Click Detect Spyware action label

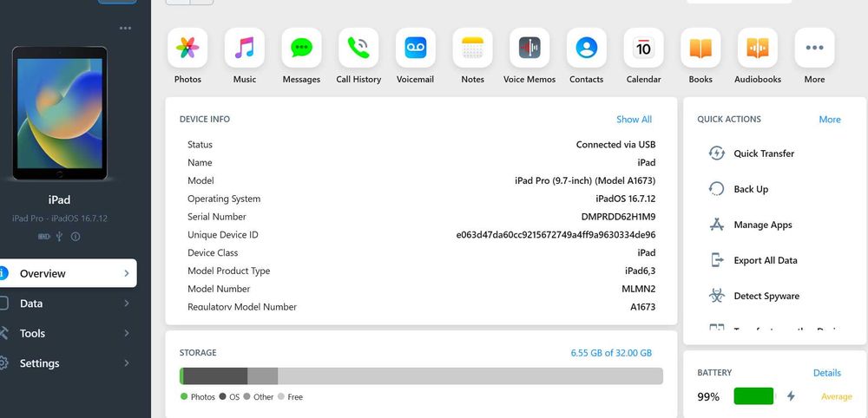tap(766, 296)
